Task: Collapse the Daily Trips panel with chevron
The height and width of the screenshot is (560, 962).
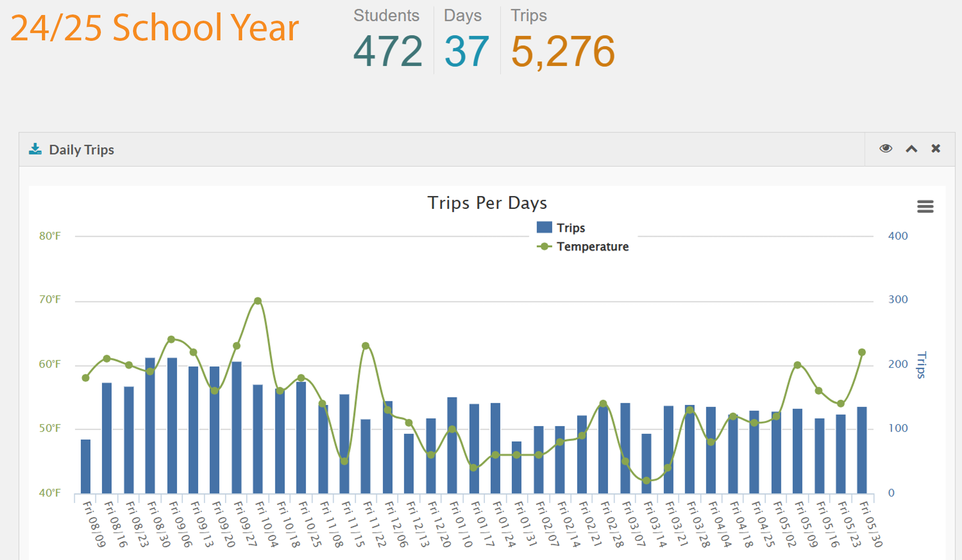Action: pyautogui.click(x=911, y=149)
